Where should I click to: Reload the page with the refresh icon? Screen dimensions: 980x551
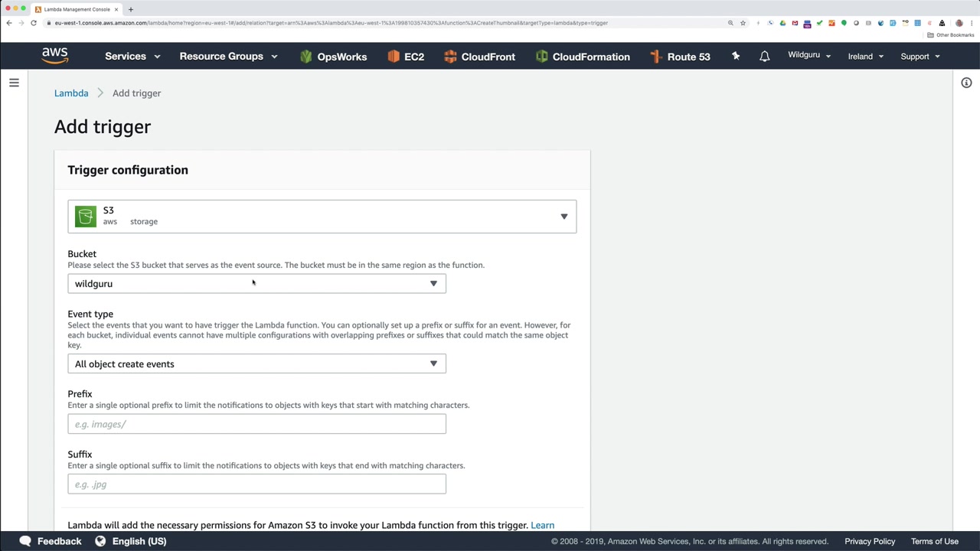[34, 23]
